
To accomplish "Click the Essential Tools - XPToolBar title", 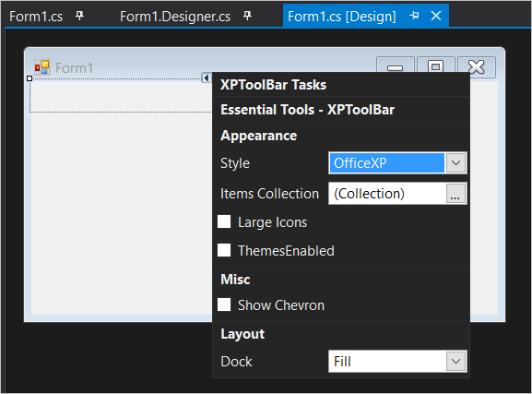I will click(307, 110).
